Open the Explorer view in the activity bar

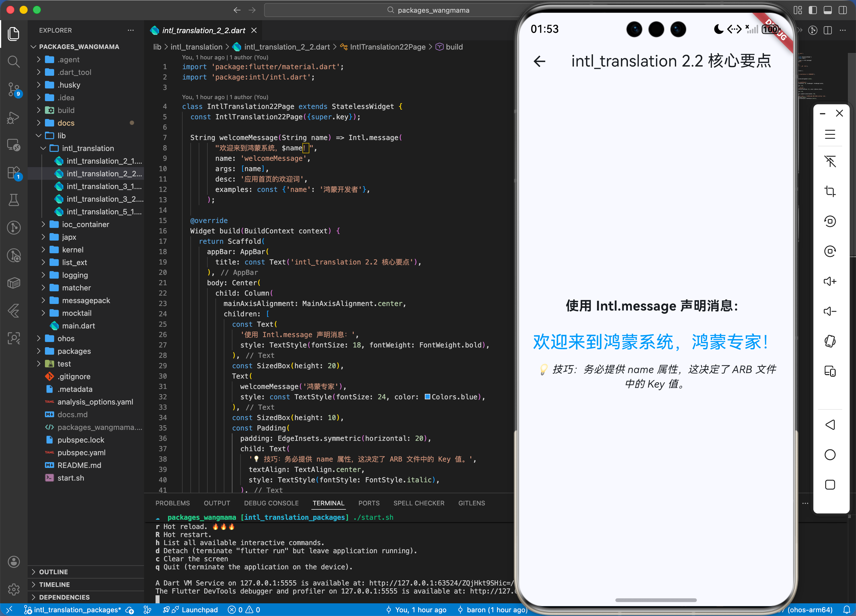coord(14,34)
